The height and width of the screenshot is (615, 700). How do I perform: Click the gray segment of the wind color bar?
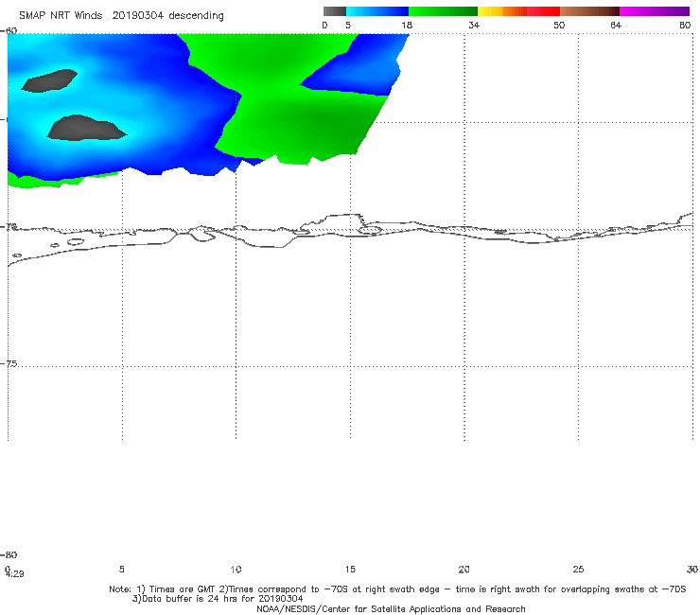[x=334, y=11]
